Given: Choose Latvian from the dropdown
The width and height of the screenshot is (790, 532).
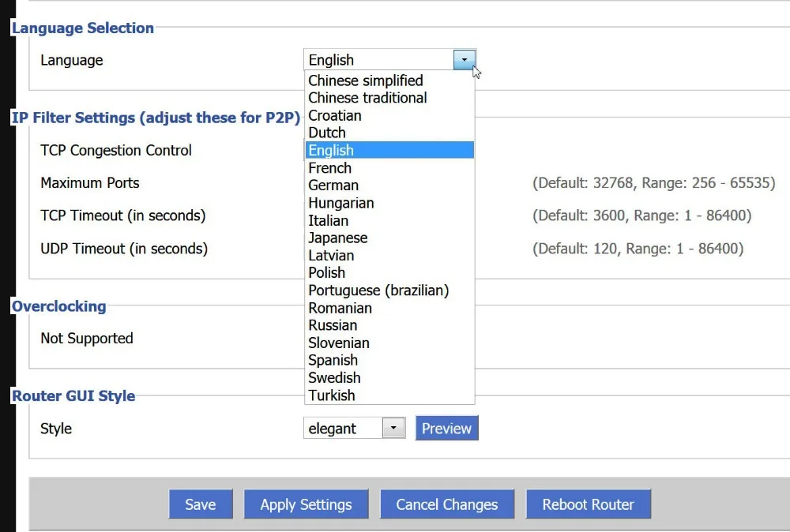Looking at the screenshot, I should (x=389, y=255).
